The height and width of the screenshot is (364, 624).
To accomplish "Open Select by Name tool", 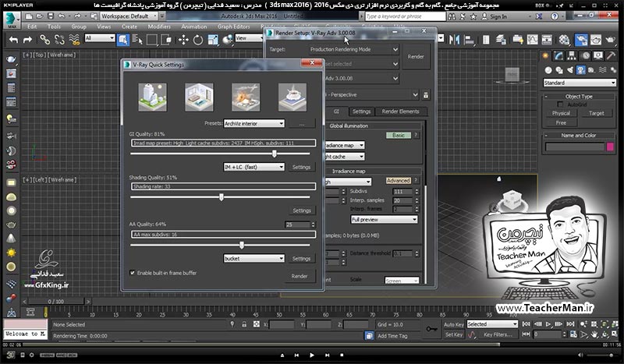I will click(137, 40).
